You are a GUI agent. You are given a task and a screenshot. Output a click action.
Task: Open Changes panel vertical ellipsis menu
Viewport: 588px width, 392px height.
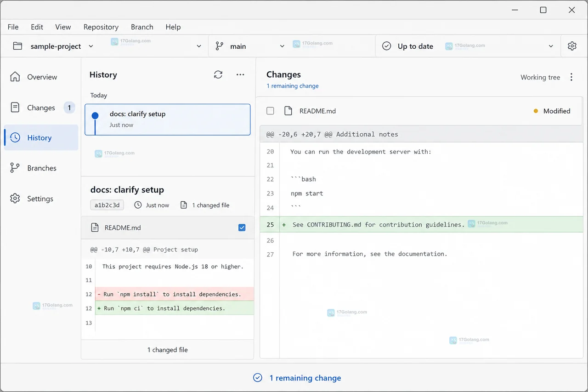tap(571, 77)
